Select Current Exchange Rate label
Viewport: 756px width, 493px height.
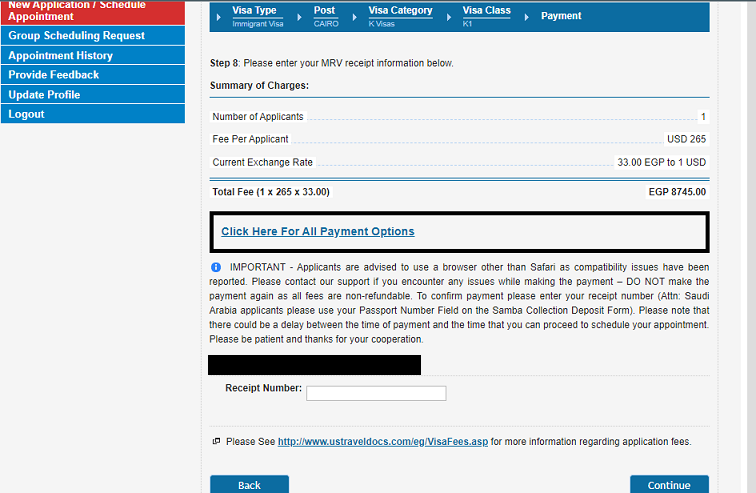[263, 162]
